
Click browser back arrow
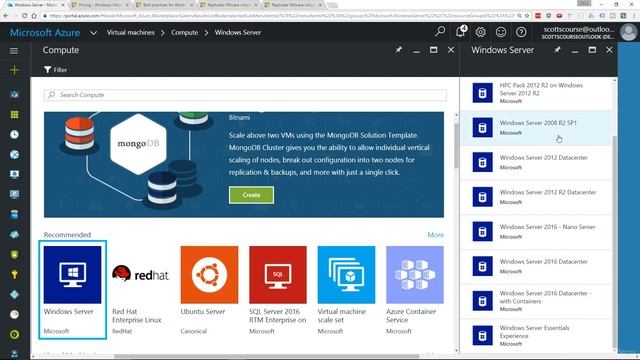[x=6, y=16]
